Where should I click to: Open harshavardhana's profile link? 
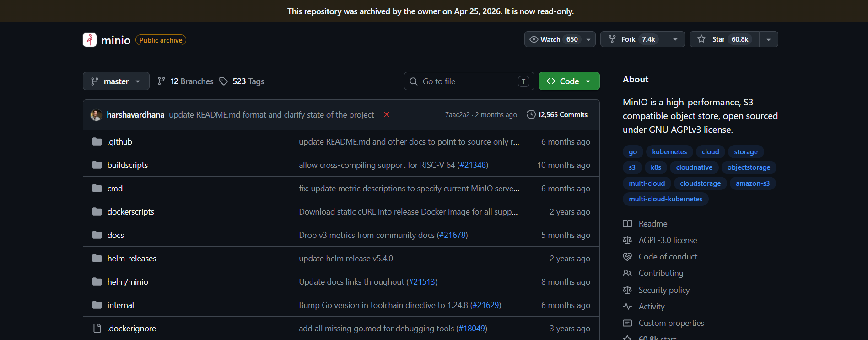pos(135,115)
